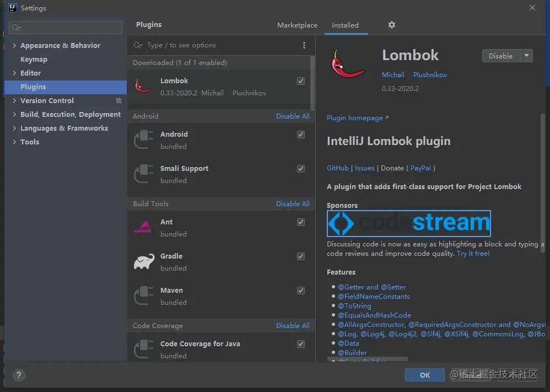Open the PayPal donate link
Screen dimensions: 550x392
point(420,168)
